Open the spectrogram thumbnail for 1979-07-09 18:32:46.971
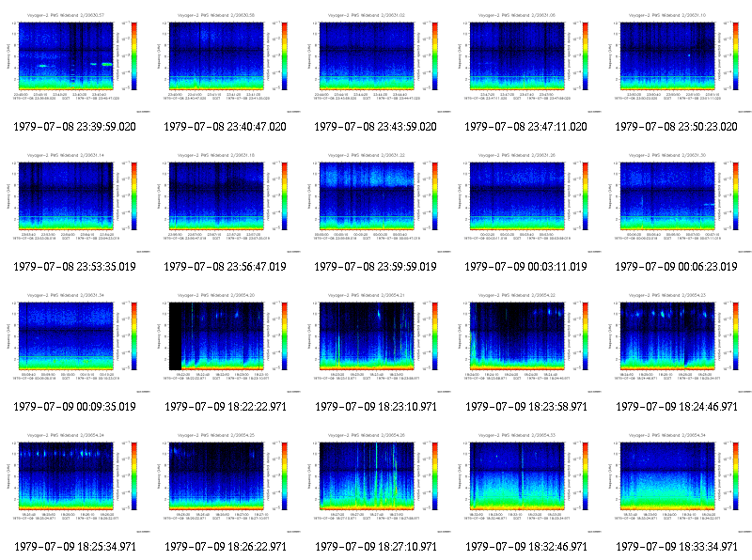Viewport: 752px width, 560px height. pos(526,481)
